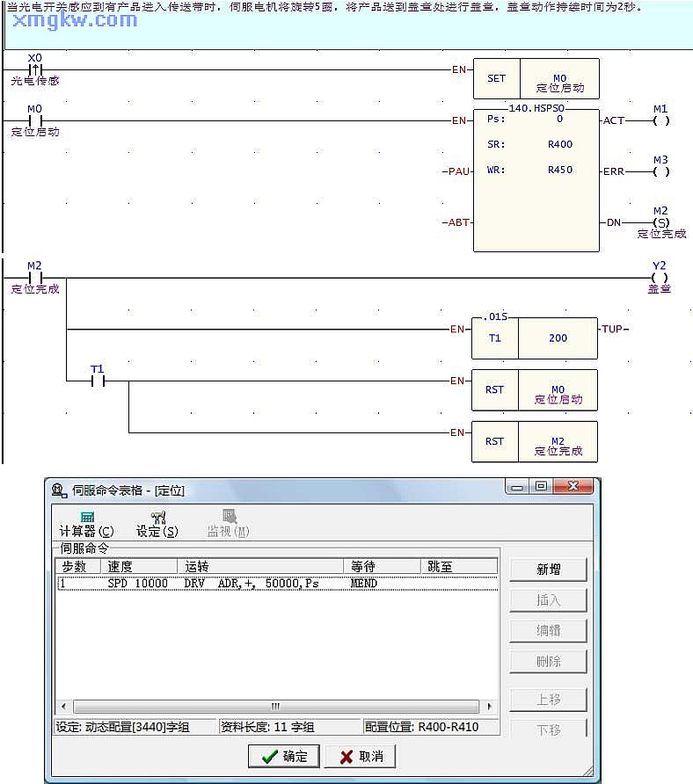Maximize the servo command table dialog
The image size is (693, 784).
pyautogui.click(x=542, y=486)
